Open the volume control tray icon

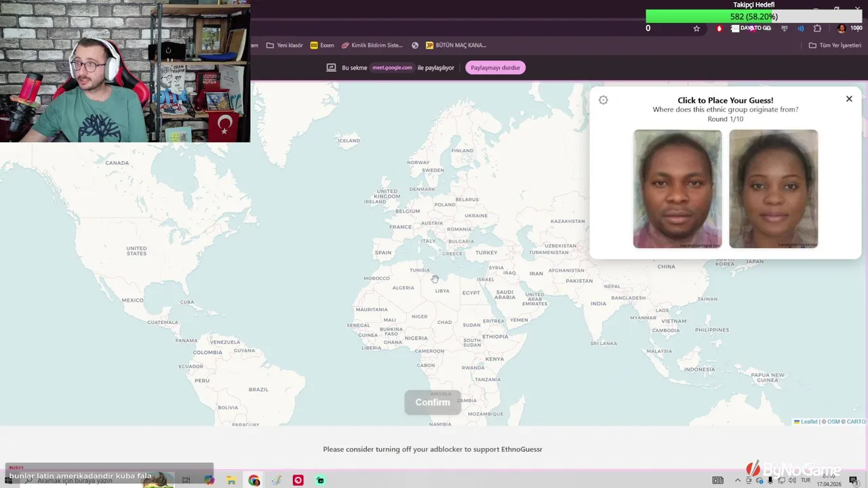pyautogui.click(x=791, y=481)
